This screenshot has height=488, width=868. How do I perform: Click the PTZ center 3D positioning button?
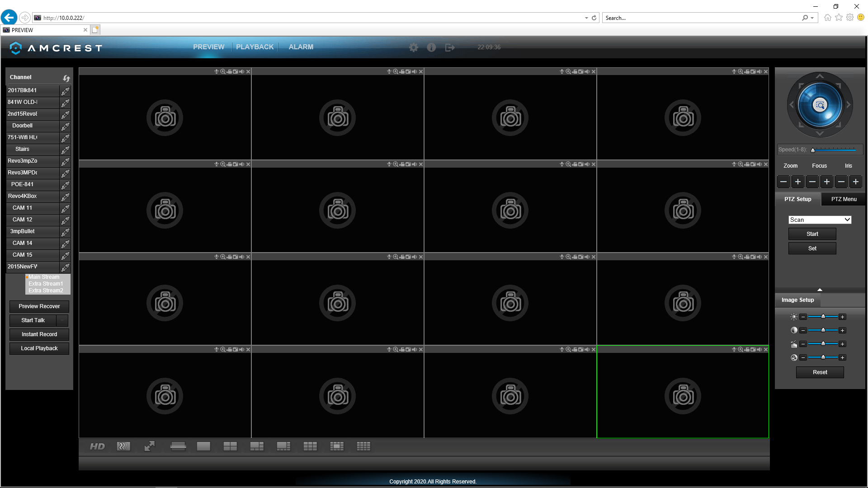pos(820,105)
